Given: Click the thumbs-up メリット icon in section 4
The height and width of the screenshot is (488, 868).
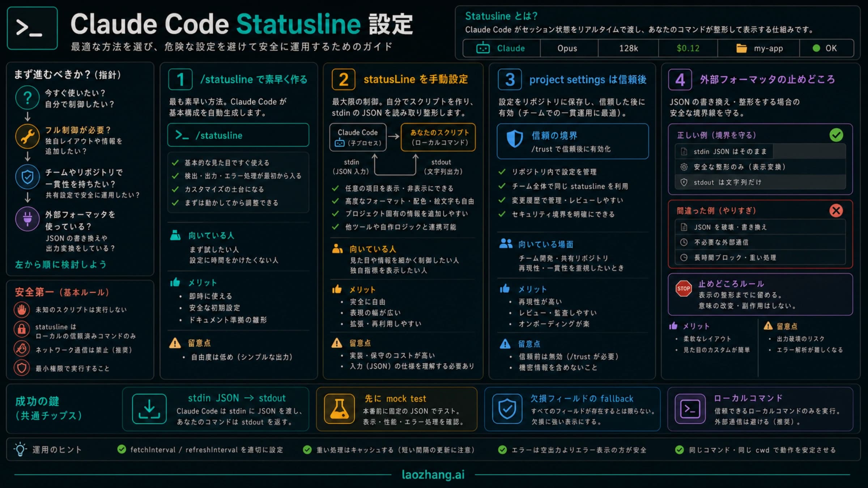Looking at the screenshot, I should [673, 326].
